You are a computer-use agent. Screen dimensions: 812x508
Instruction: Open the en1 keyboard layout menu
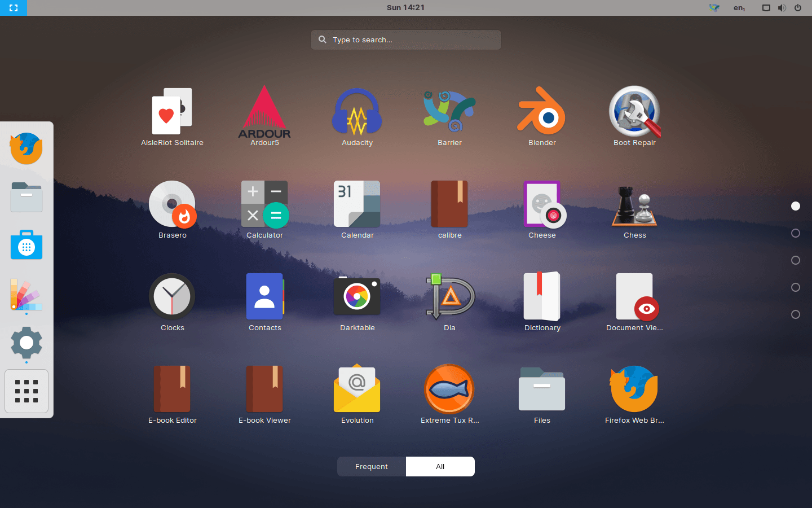739,7
